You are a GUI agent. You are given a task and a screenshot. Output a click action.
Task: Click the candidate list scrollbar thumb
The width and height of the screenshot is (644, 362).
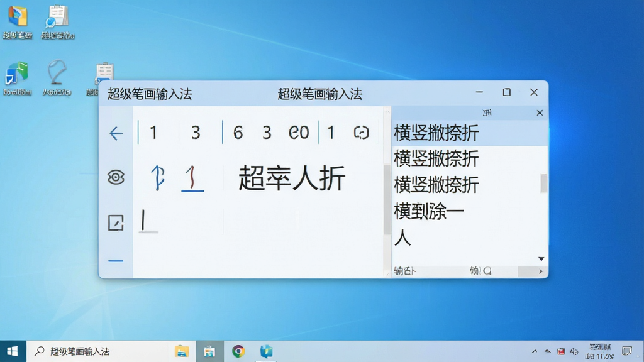click(x=544, y=183)
